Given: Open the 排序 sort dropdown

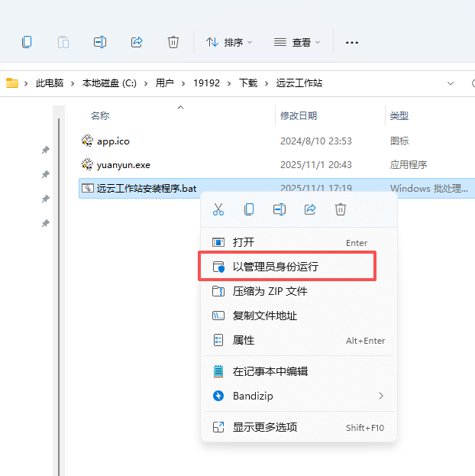Looking at the screenshot, I should 229,42.
